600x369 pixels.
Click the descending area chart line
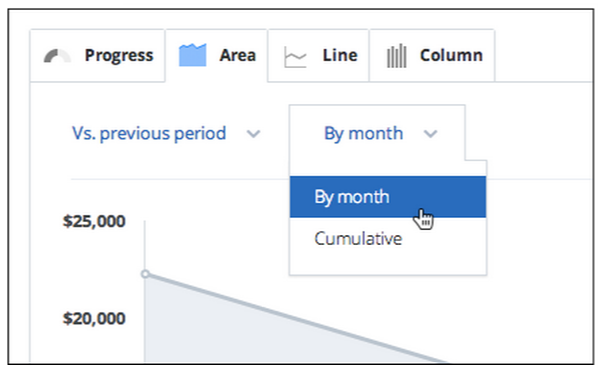click(x=295, y=317)
